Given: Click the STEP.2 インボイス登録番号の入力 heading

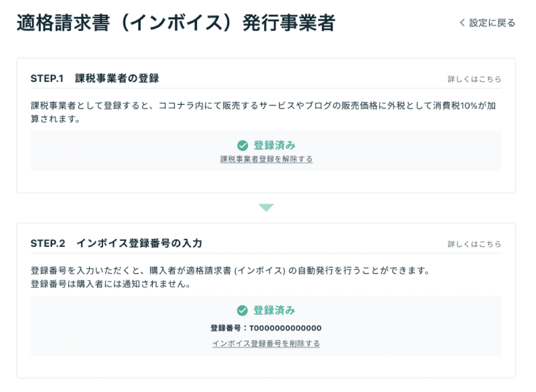Looking at the screenshot, I should 117,243.
